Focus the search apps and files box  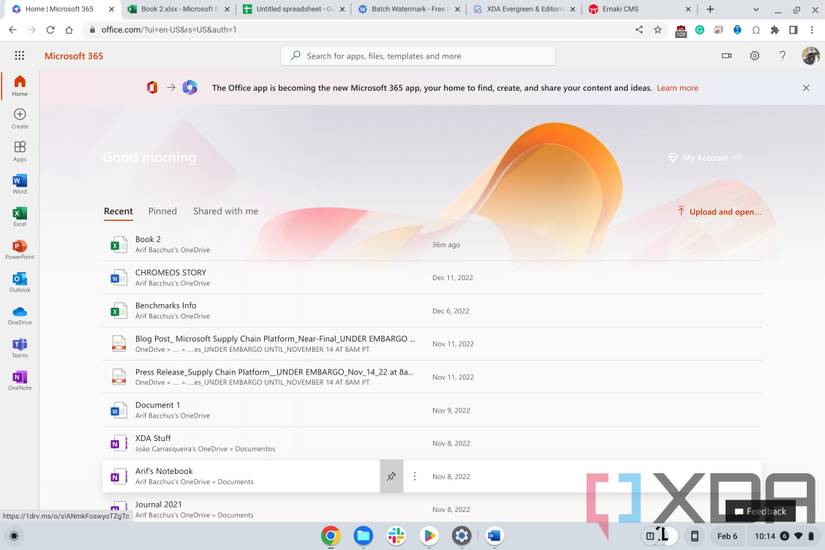418,56
